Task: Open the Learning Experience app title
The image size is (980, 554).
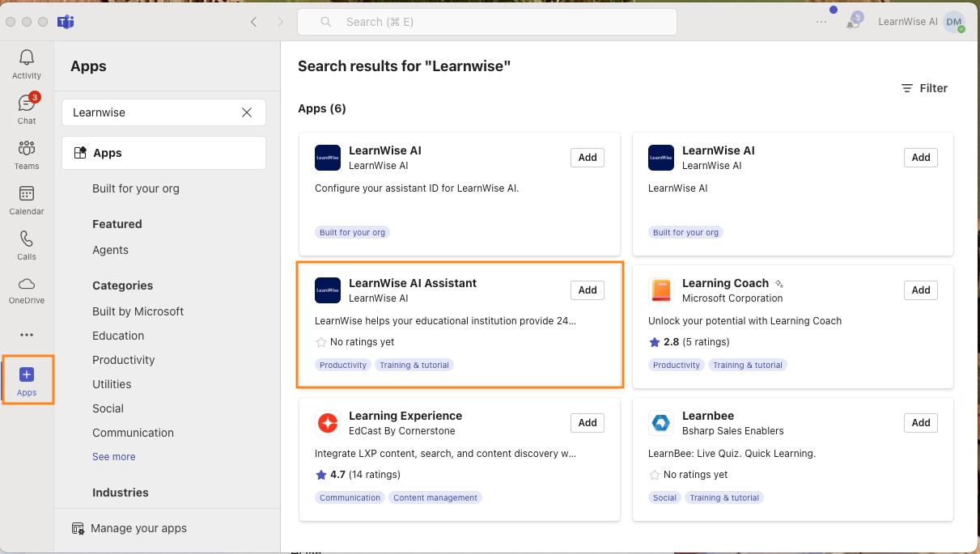Action: click(x=405, y=416)
